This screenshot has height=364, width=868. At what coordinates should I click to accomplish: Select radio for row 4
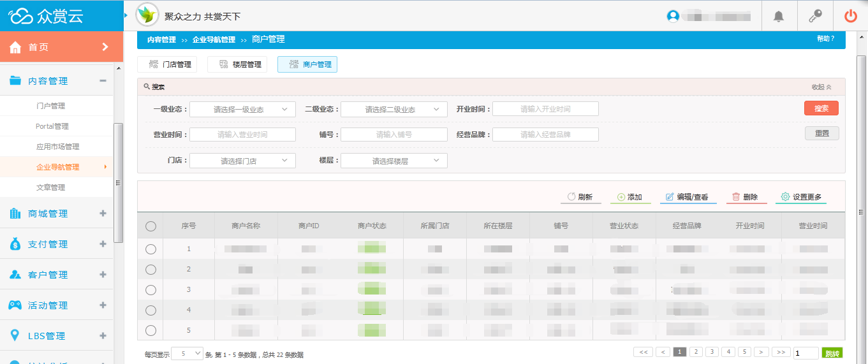pos(151,310)
